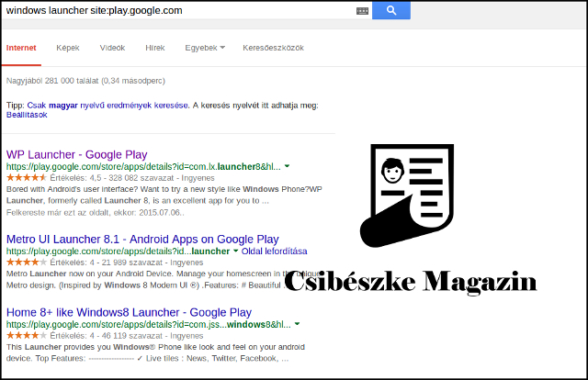Click the blue search magnifier button
Screen dimensions: 588x380
pos(391,10)
